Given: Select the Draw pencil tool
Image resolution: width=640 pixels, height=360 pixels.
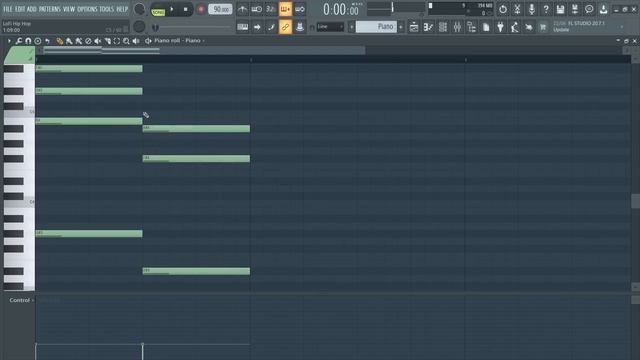Looking at the screenshot, I should (x=60, y=41).
